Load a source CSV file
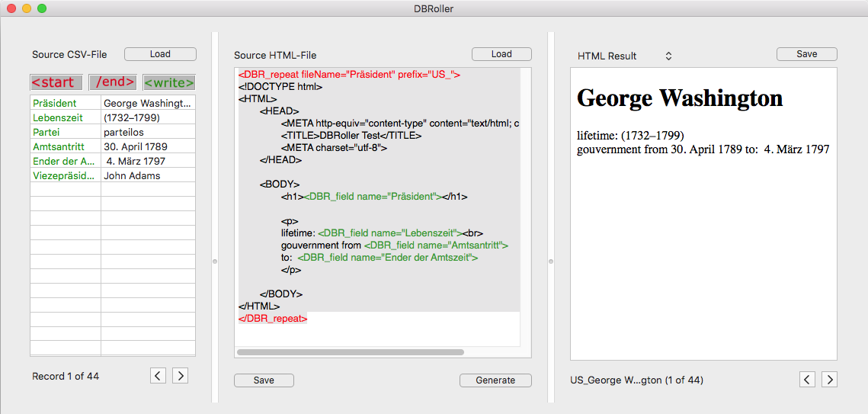The height and width of the screenshot is (414, 868). pos(160,54)
